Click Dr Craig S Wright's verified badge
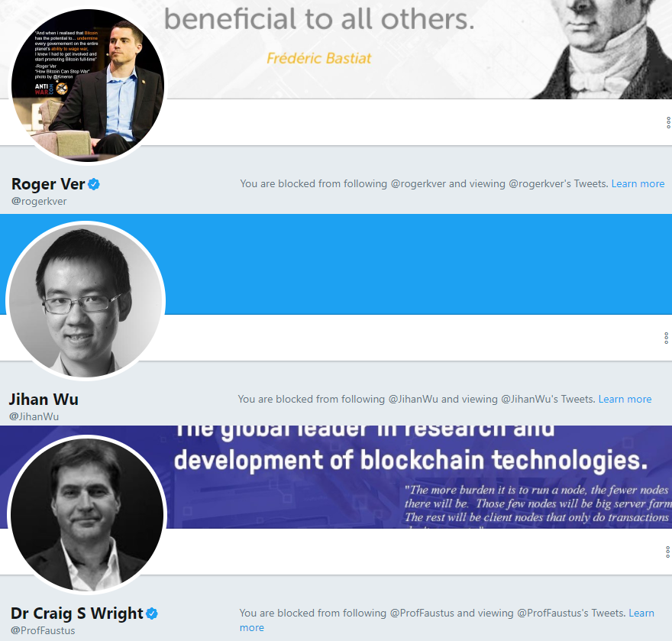672x641 pixels. coord(152,613)
